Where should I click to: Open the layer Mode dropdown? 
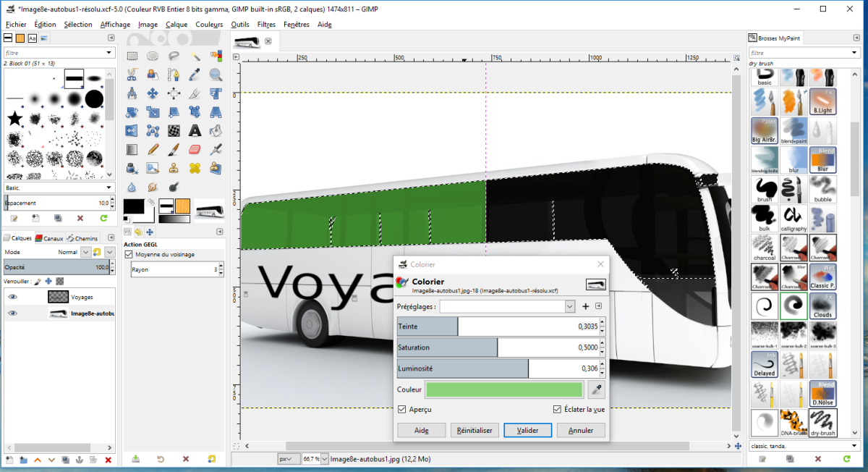pos(86,252)
